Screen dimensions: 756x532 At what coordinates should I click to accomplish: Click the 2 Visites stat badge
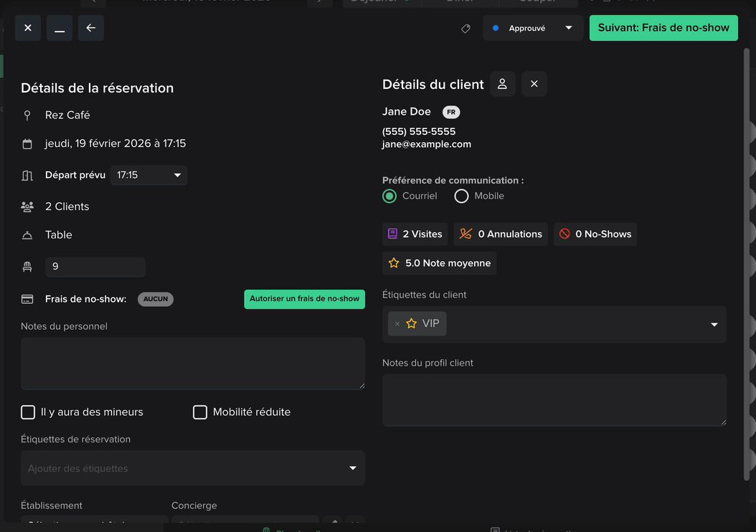pos(415,234)
